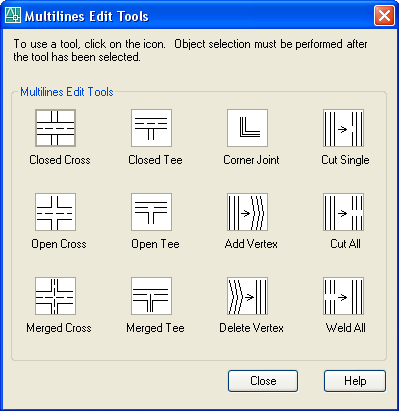
Task: Click the 'Corner Joint' label text
Action: pos(251,160)
